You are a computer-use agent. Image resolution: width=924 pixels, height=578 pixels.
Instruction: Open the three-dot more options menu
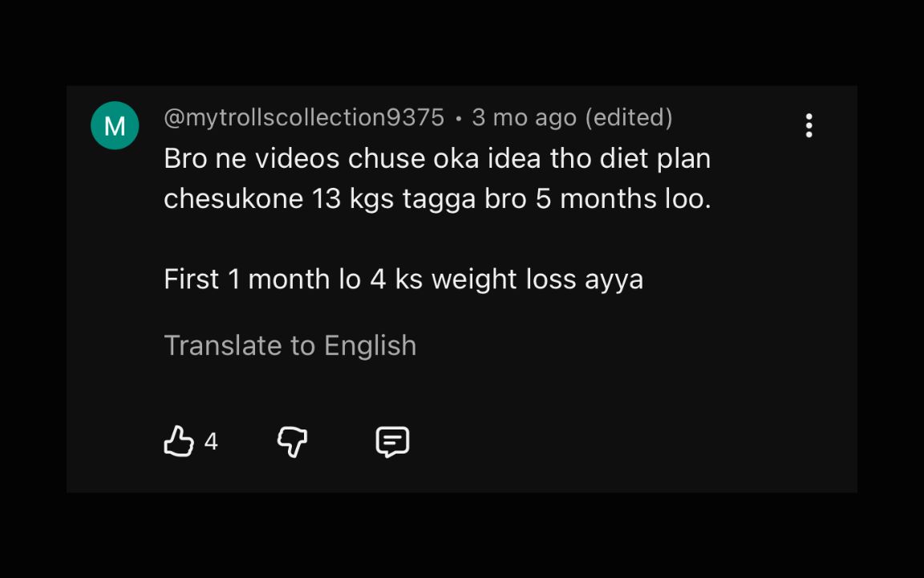(808, 125)
